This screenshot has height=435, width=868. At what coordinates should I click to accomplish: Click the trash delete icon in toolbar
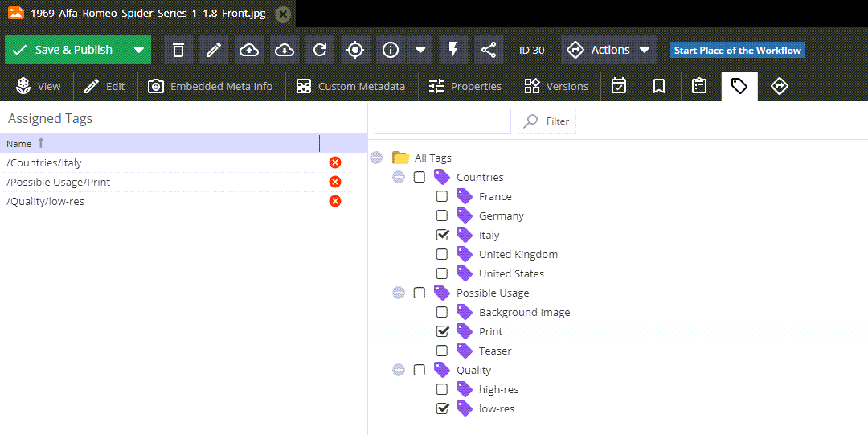pos(178,50)
